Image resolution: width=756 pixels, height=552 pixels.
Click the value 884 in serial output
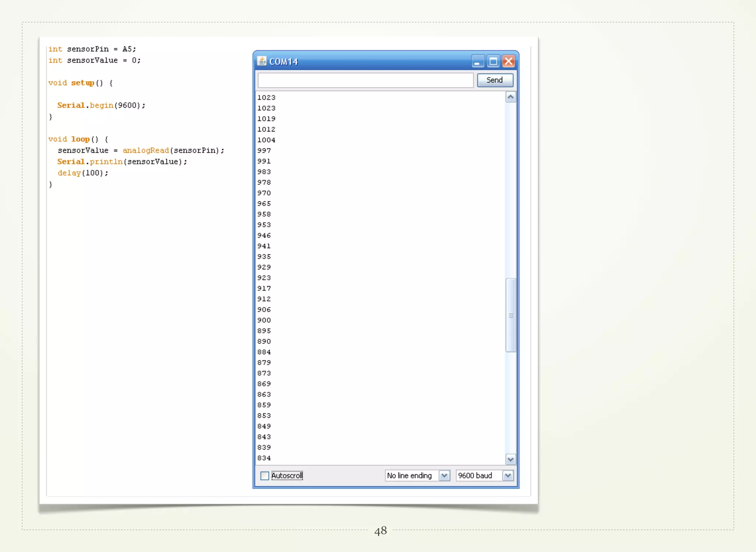pyautogui.click(x=264, y=352)
